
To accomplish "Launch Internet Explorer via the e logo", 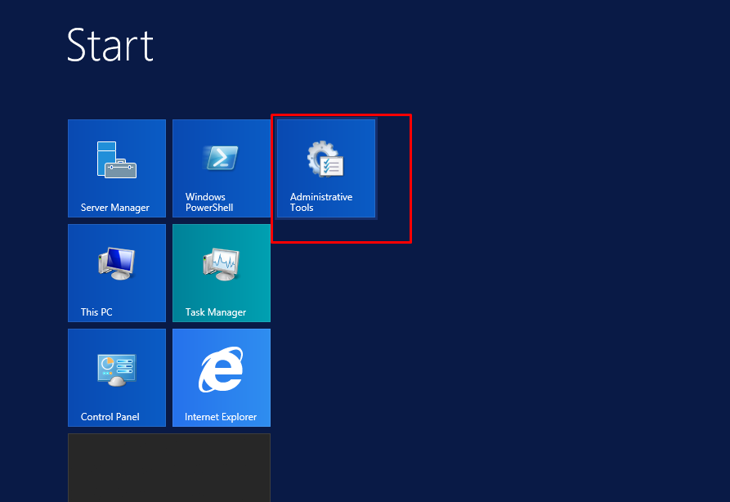I will [221, 371].
